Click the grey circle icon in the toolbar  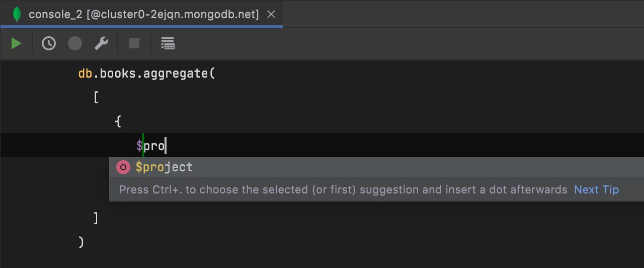[x=75, y=44]
